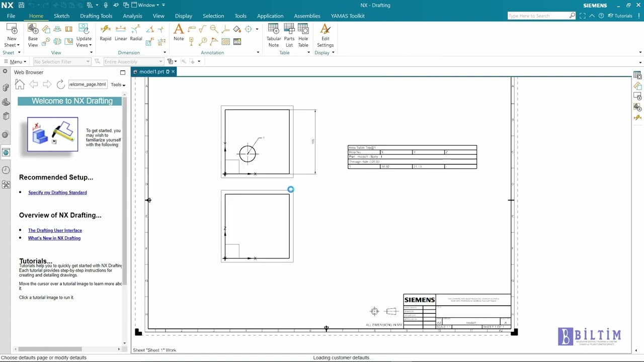Screen dimensions: 644x362
Task: Open the New Sheet tool
Action: [12, 35]
